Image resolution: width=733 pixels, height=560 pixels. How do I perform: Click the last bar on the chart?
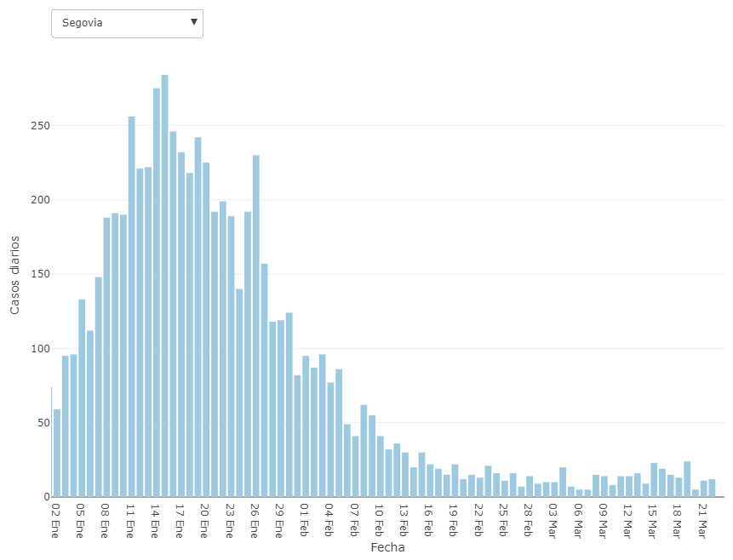(712, 488)
